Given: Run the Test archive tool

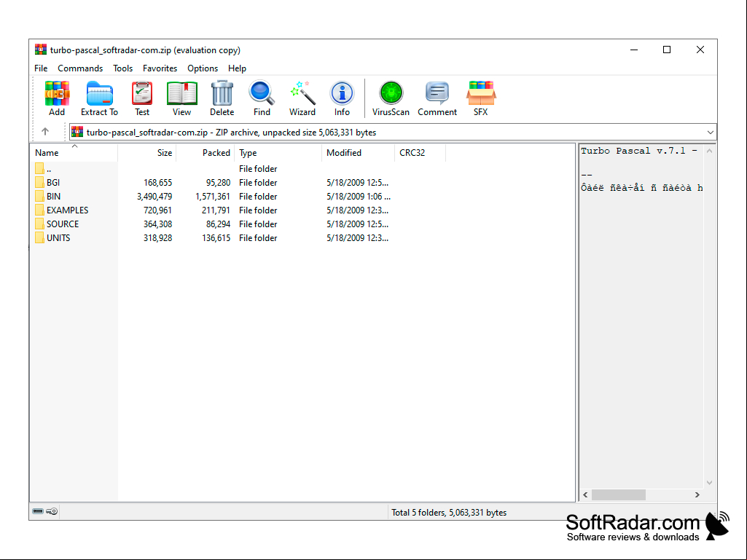Looking at the screenshot, I should pyautogui.click(x=142, y=98).
